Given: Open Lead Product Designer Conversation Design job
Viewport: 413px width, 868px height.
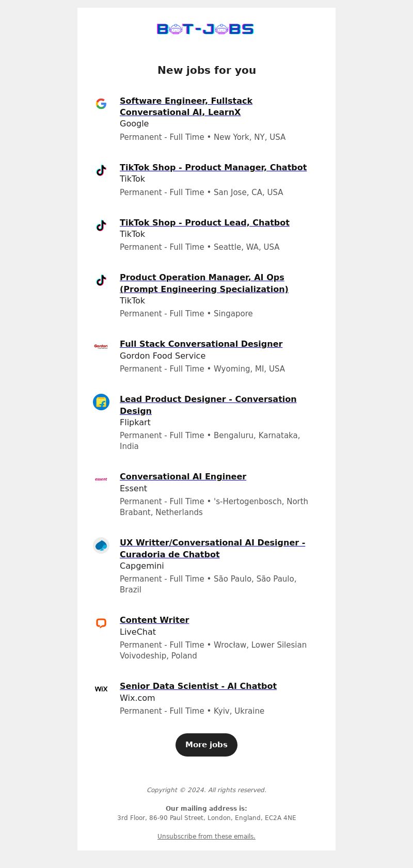Looking at the screenshot, I should coord(208,405).
